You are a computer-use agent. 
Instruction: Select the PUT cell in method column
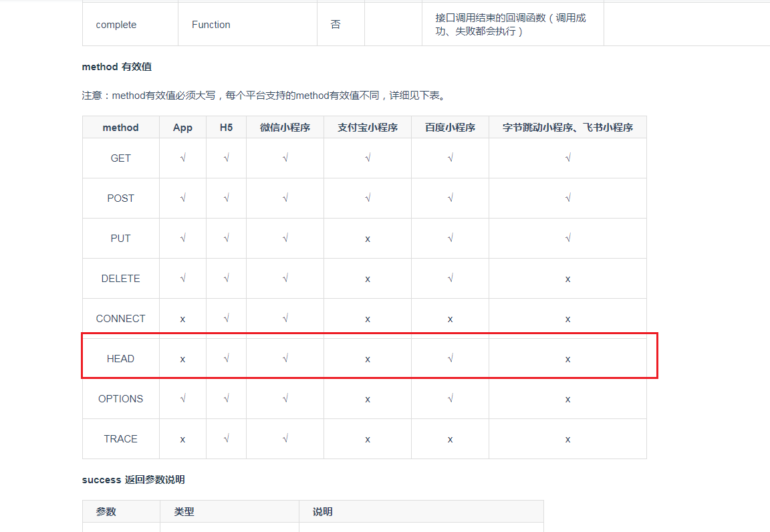click(x=120, y=239)
